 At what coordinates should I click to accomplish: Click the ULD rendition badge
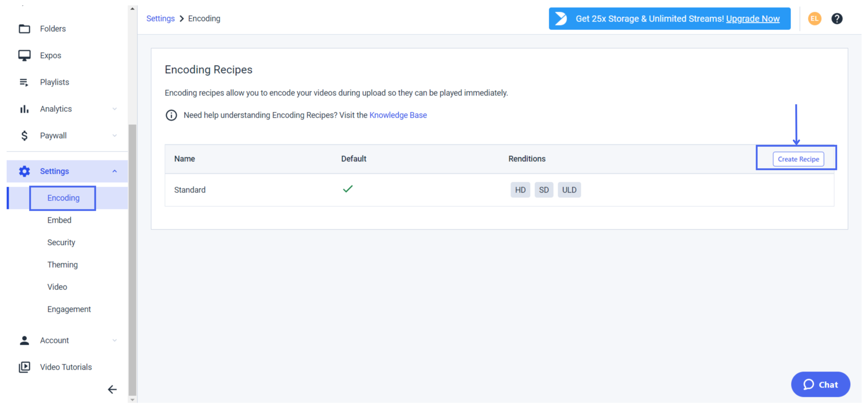[569, 190]
